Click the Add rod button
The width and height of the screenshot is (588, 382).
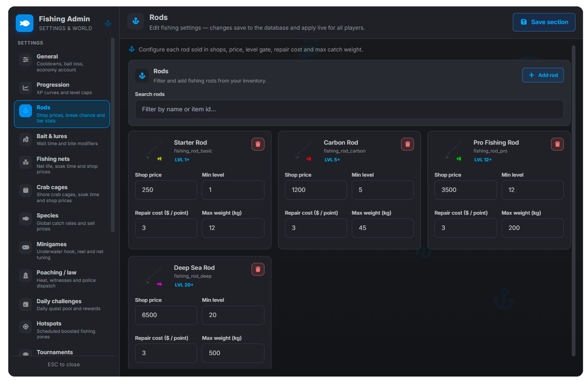coord(543,75)
